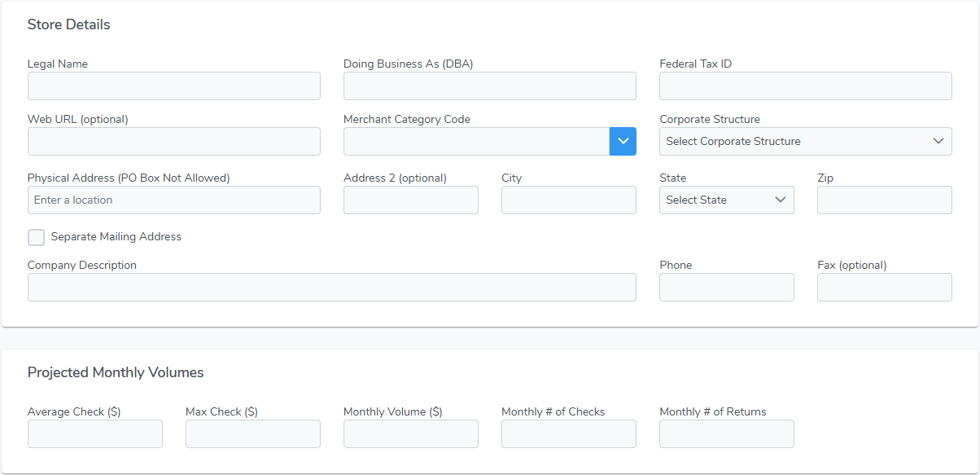Image resolution: width=980 pixels, height=475 pixels.
Task: Select the City input field
Action: (x=569, y=200)
